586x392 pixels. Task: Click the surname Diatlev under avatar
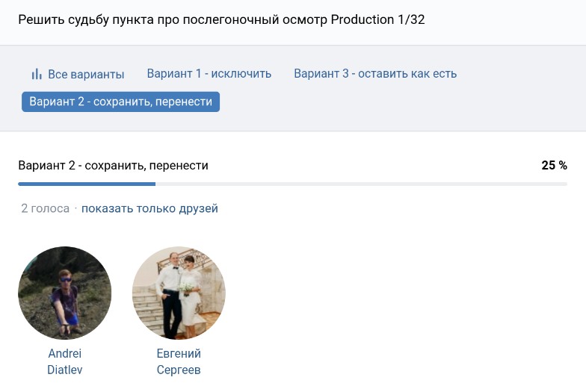pos(64,370)
